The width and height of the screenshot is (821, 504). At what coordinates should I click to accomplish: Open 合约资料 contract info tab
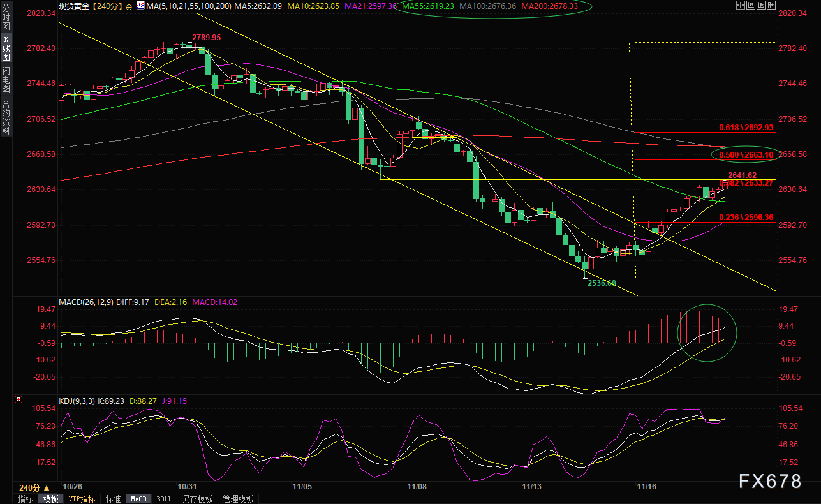(x=6, y=117)
